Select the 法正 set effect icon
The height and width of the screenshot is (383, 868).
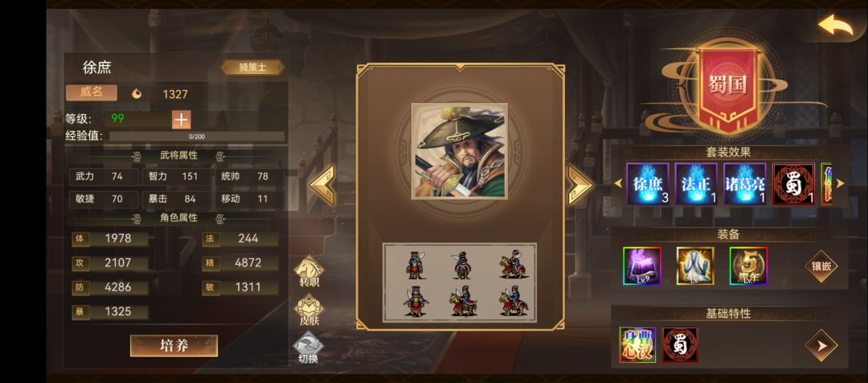point(696,184)
